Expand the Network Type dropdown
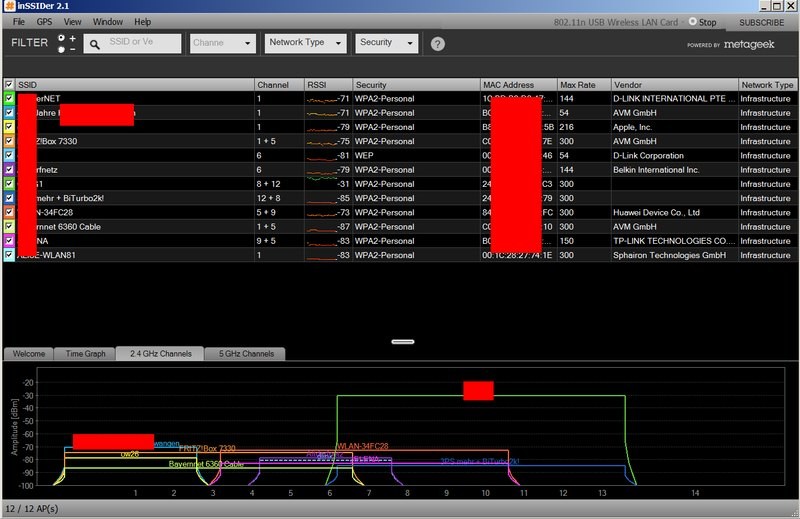Image resolution: width=800 pixels, height=519 pixels. click(x=306, y=43)
